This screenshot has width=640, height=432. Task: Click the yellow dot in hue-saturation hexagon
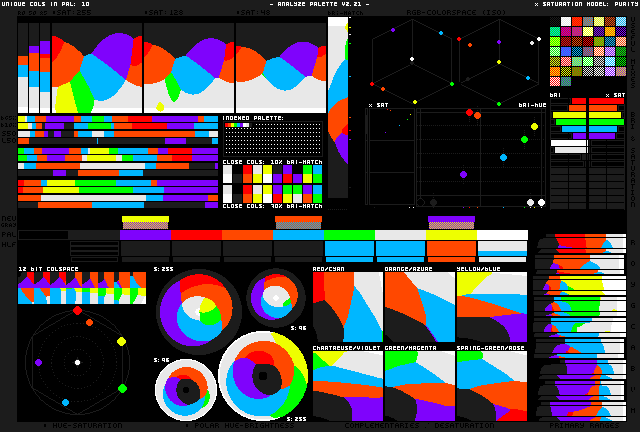coord(121,341)
